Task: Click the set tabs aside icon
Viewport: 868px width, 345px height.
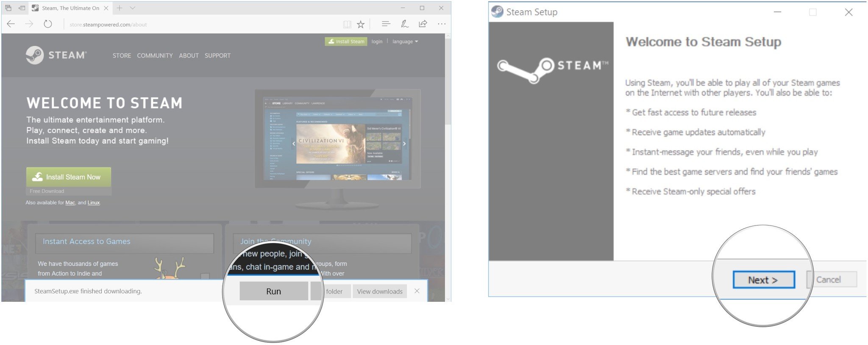Action: click(x=22, y=8)
